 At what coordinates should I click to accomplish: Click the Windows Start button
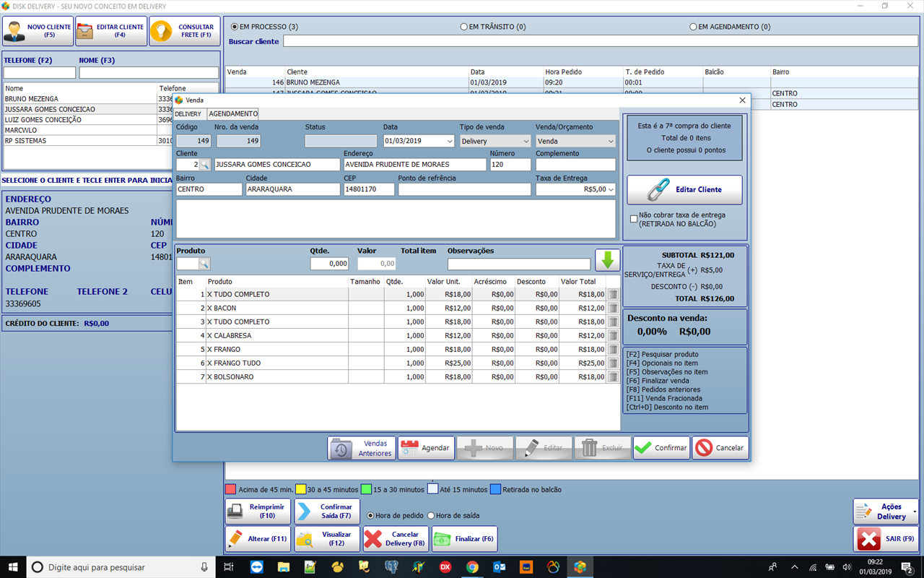pyautogui.click(x=13, y=567)
